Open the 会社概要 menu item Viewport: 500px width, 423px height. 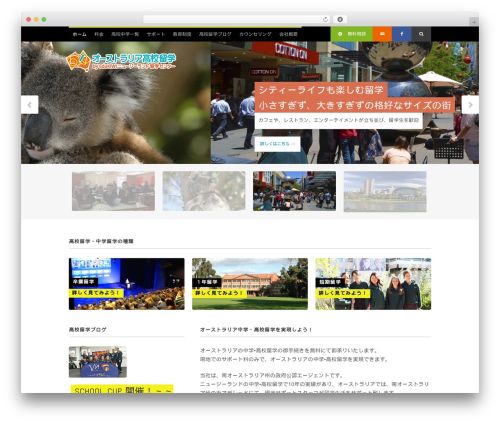pyautogui.click(x=288, y=34)
